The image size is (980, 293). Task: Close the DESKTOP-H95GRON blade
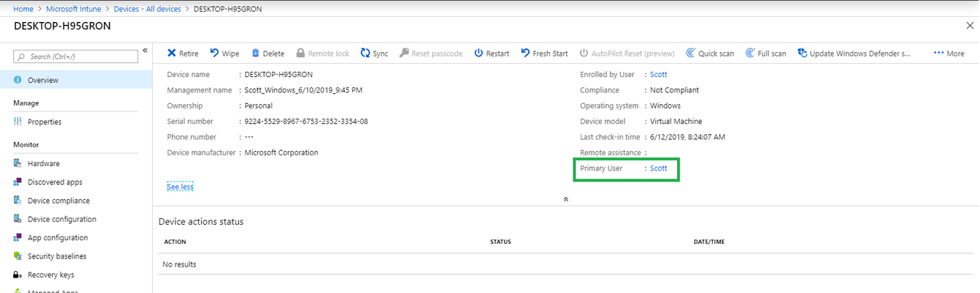coord(970,26)
